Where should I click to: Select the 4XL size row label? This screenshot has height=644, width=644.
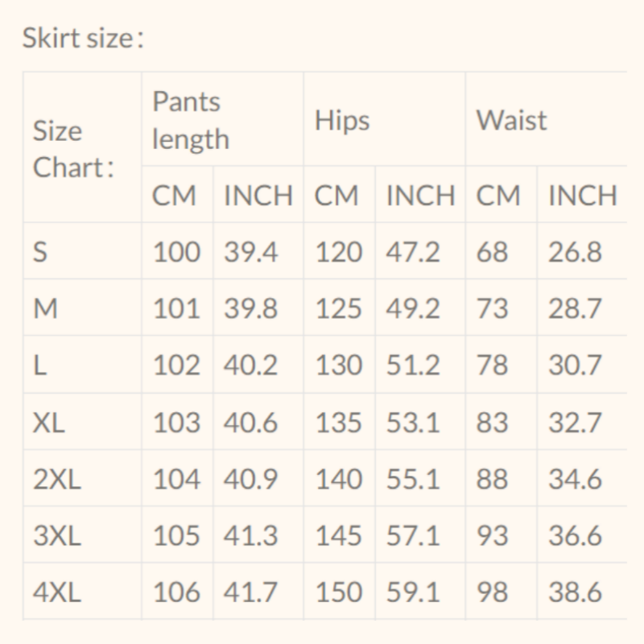57,593
